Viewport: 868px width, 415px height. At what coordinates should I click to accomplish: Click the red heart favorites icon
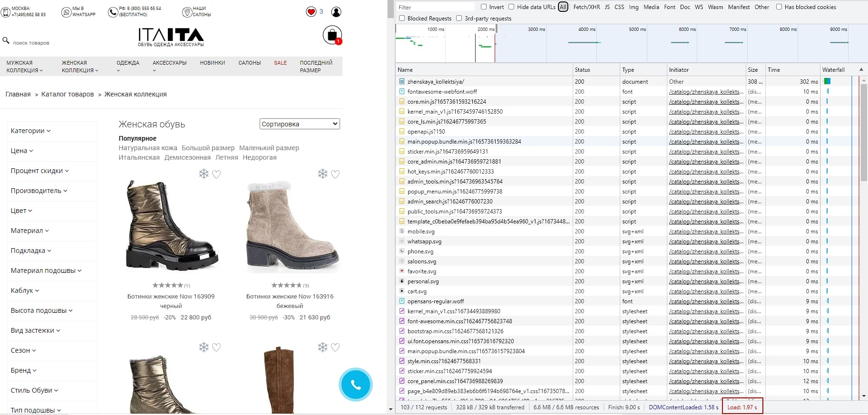pos(311,12)
